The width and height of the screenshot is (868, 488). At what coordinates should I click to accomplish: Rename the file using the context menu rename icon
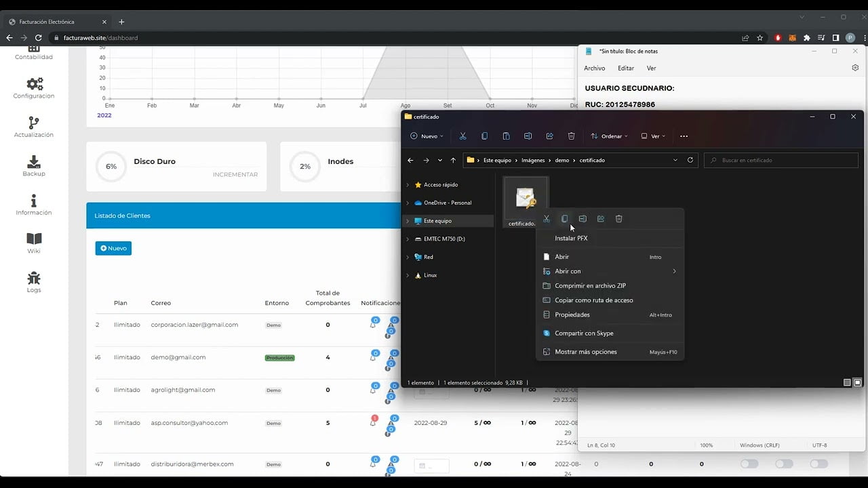[583, 219]
